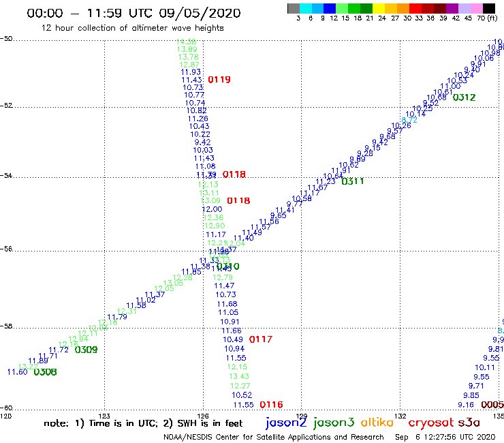The image size is (504, 443).
Task: Select the pink legend swatch
Action: click(x=476, y=8)
